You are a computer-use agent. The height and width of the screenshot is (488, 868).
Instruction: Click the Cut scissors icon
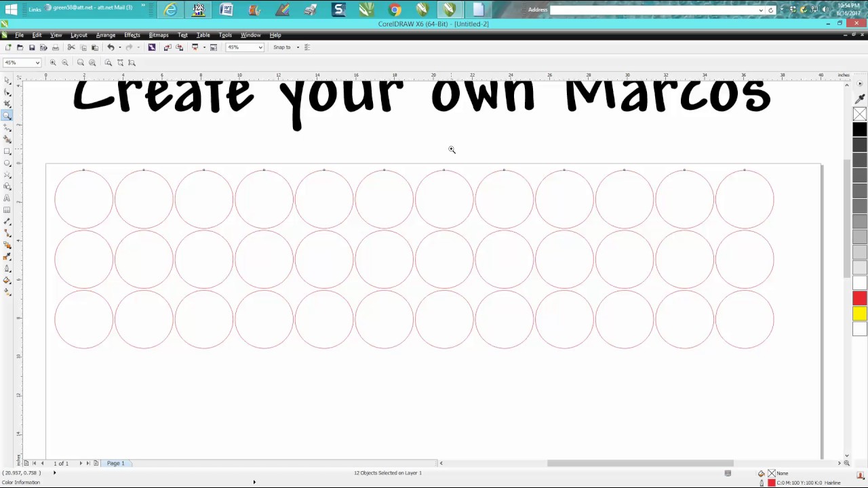pyautogui.click(x=71, y=47)
